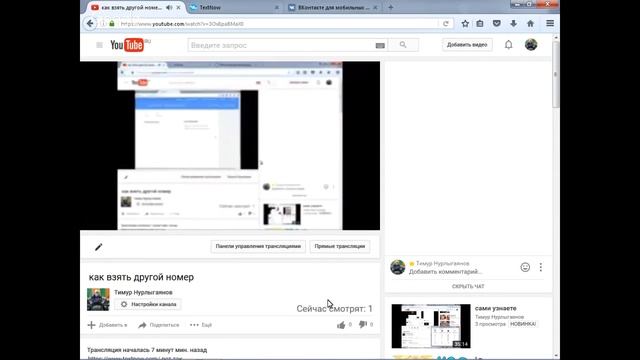Open the bookmarks list icon in the toolbar
The width and height of the screenshot is (640, 360).
tap(480, 24)
